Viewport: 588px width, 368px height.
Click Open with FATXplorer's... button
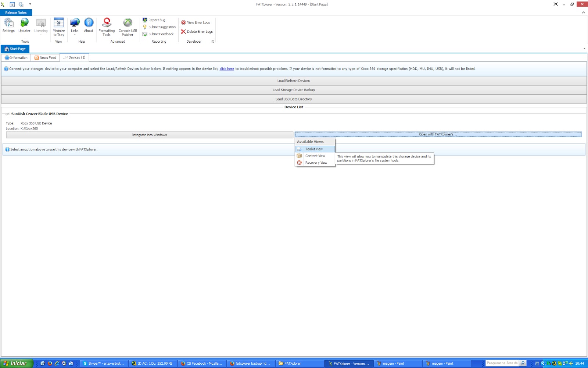(438, 134)
